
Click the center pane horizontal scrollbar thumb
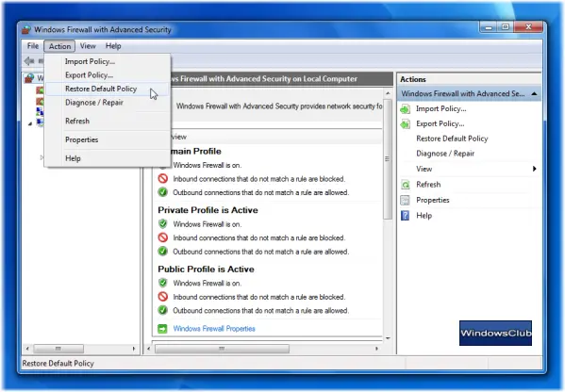pyautogui.click(x=222, y=349)
